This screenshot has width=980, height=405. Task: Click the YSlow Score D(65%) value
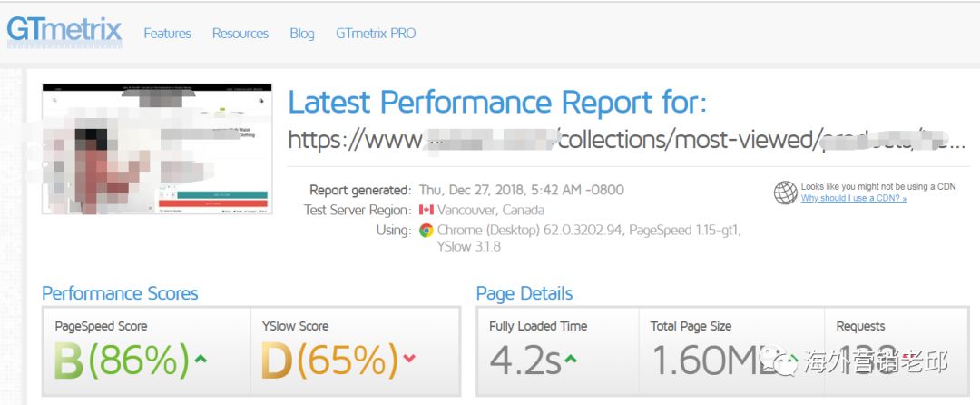329,362
